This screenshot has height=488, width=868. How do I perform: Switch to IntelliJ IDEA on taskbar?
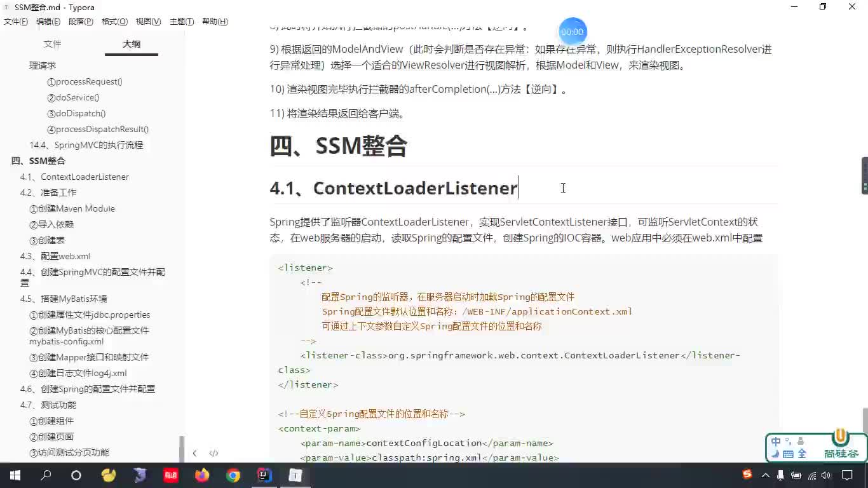coord(264,475)
